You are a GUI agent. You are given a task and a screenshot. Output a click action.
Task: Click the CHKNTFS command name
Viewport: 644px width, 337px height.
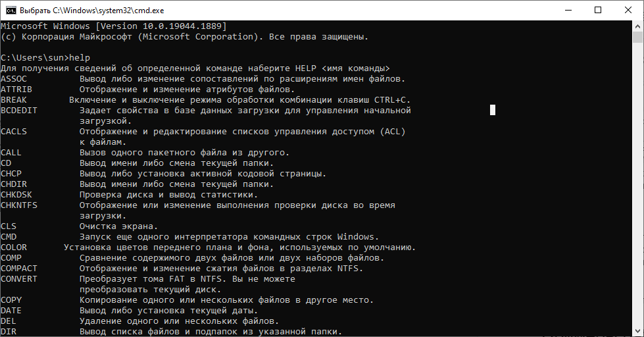point(19,205)
